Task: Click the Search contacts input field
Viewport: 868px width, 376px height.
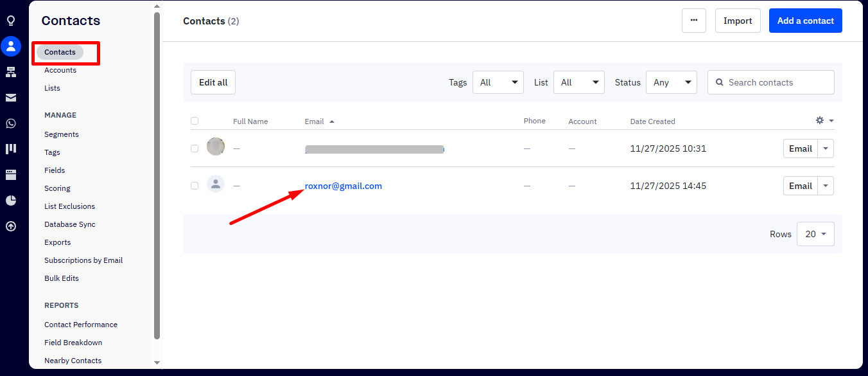Action: pyautogui.click(x=777, y=82)
